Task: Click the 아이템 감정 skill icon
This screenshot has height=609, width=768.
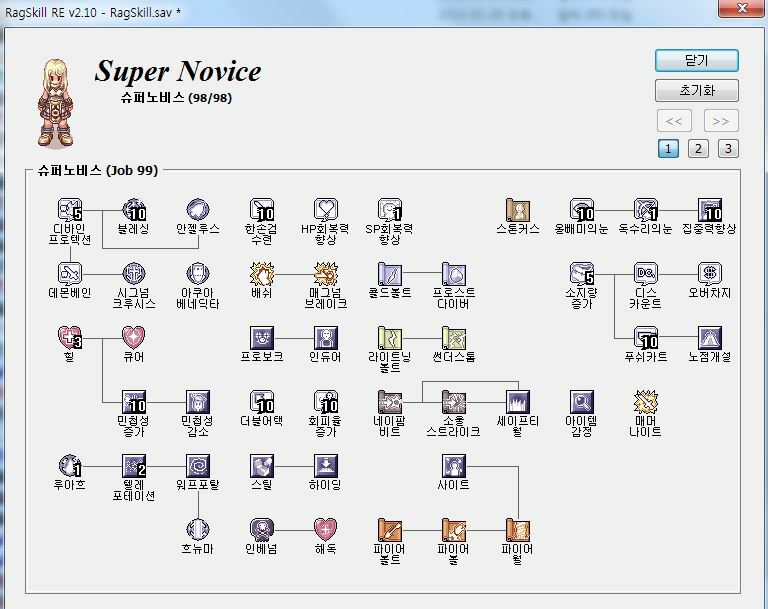Action: (582, 402)
